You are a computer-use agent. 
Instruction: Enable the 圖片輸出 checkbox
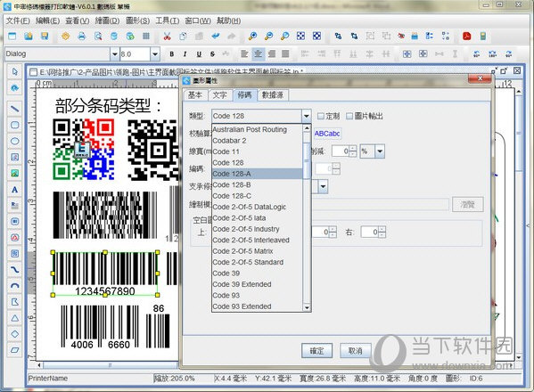point(349,116)
